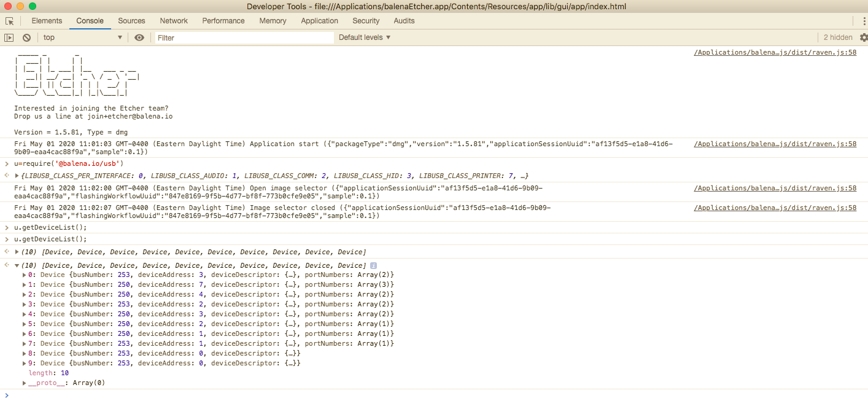Viewport: 868px width, 409px height.
Task: Expand Device 2 with deviceAddress 4
Action: pyautogui.click(x=25, y=295)
